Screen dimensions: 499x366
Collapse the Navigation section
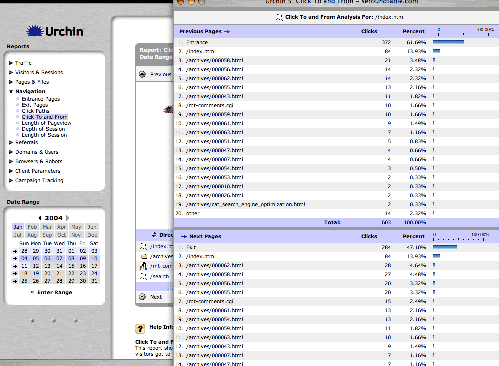click(11, 91)
